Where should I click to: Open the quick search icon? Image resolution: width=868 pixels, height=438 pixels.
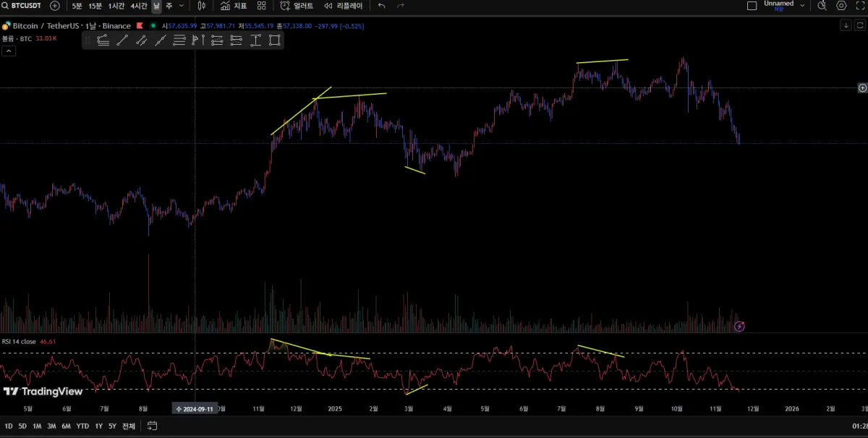pos(822,6)
